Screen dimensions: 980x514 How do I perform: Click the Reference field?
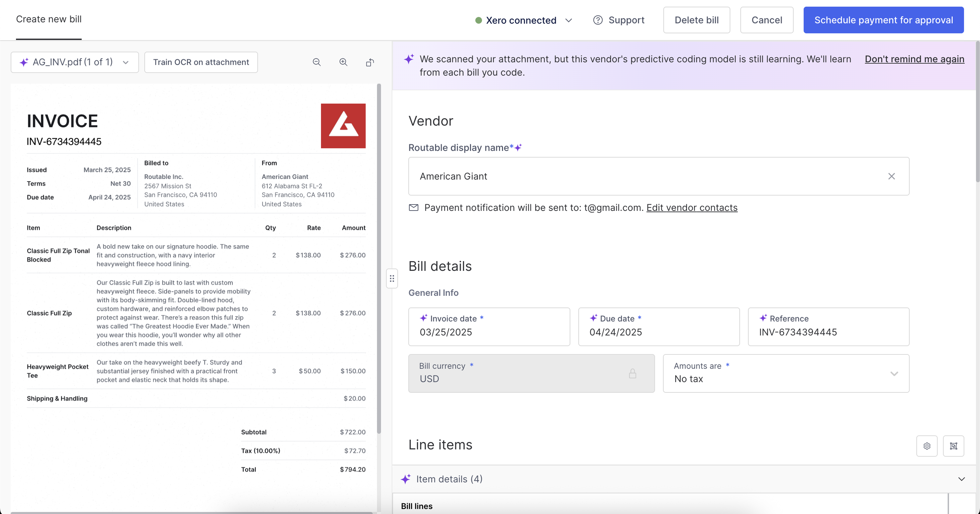[829, 326]
